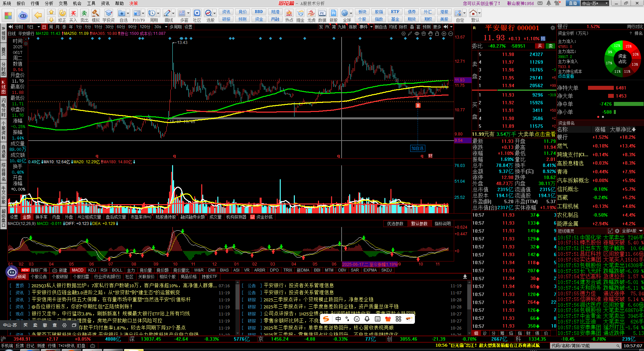644x351 pixels.
Task: Expand the 30s period dropdown arrow
Action: point(166,27)
